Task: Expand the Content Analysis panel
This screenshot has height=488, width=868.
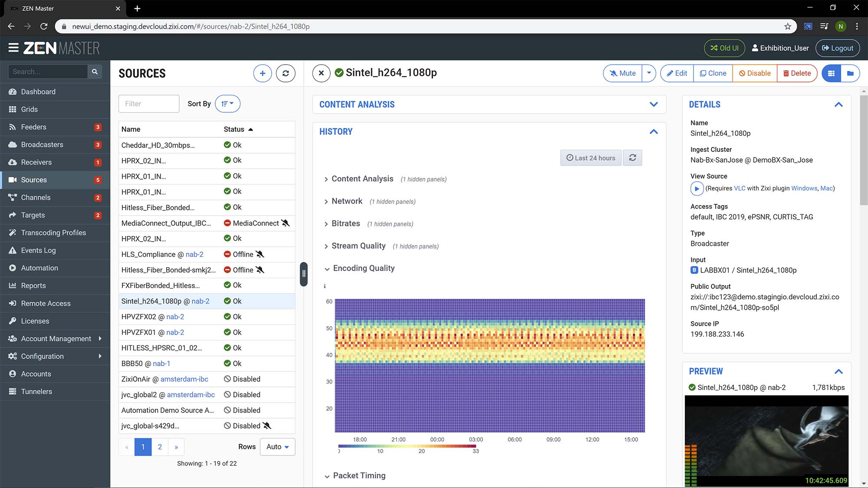Action: pyautogui.click(x=654, y=105)
